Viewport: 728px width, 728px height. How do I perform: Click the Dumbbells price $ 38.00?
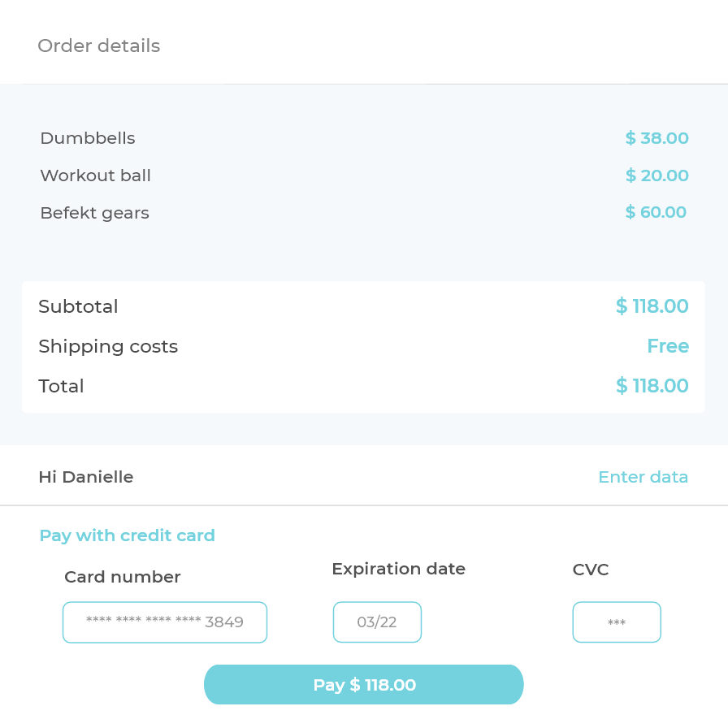click(656, 138)
